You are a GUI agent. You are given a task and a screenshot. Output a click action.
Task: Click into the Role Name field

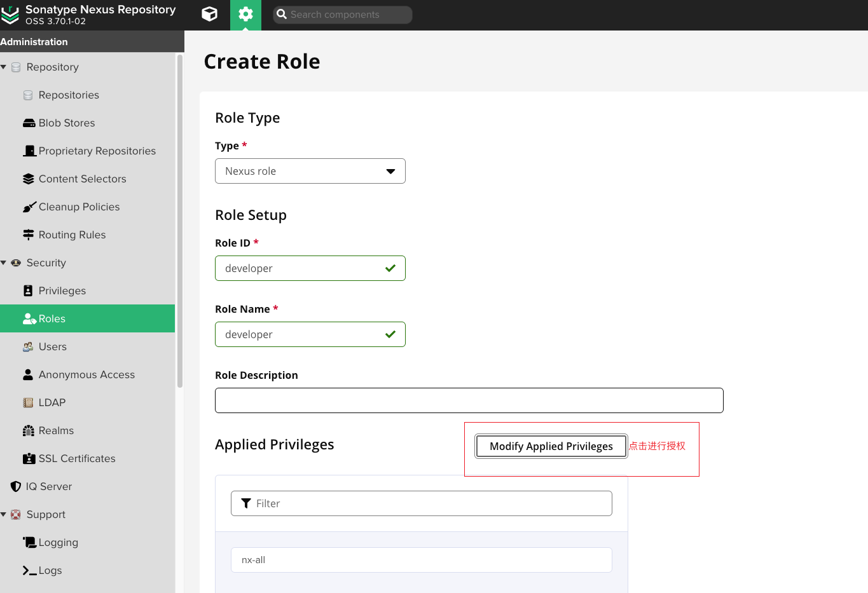click(310, 334)
